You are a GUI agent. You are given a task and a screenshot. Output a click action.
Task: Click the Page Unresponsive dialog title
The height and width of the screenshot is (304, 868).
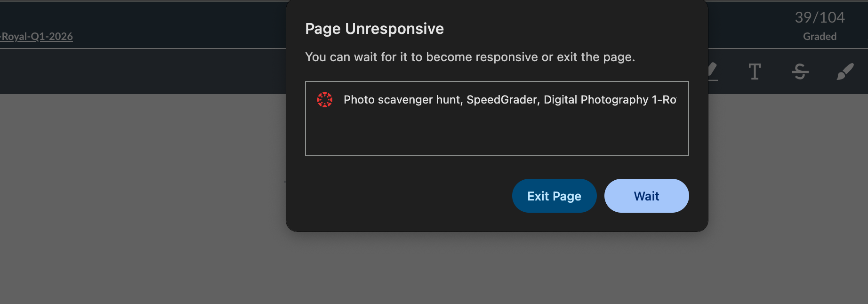point(374,29)
